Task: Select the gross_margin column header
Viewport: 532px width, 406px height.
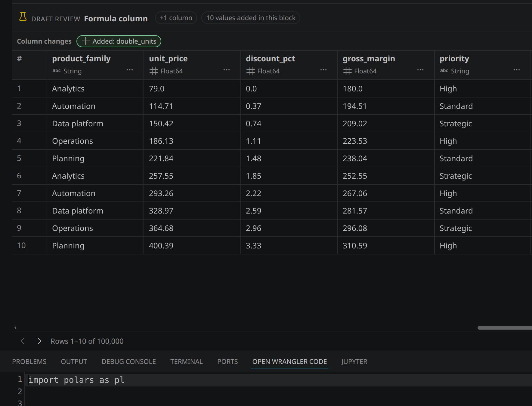Action: click(386, 65)
